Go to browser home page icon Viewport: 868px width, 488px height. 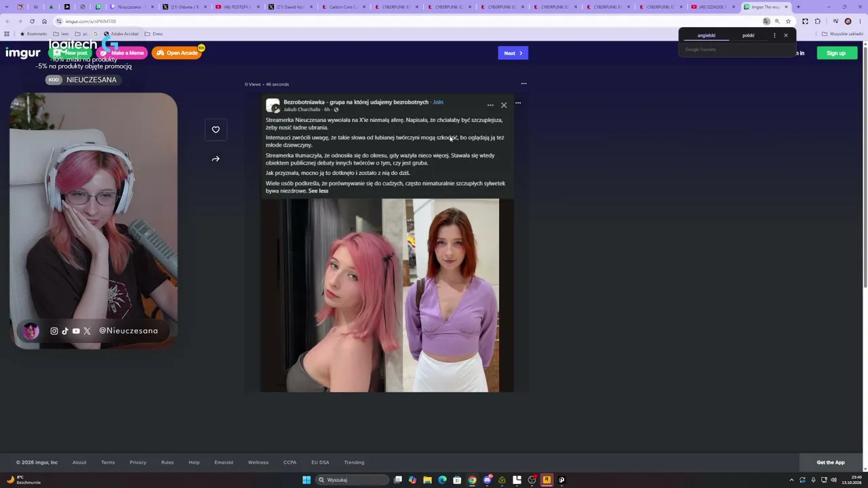pos(45,21)
